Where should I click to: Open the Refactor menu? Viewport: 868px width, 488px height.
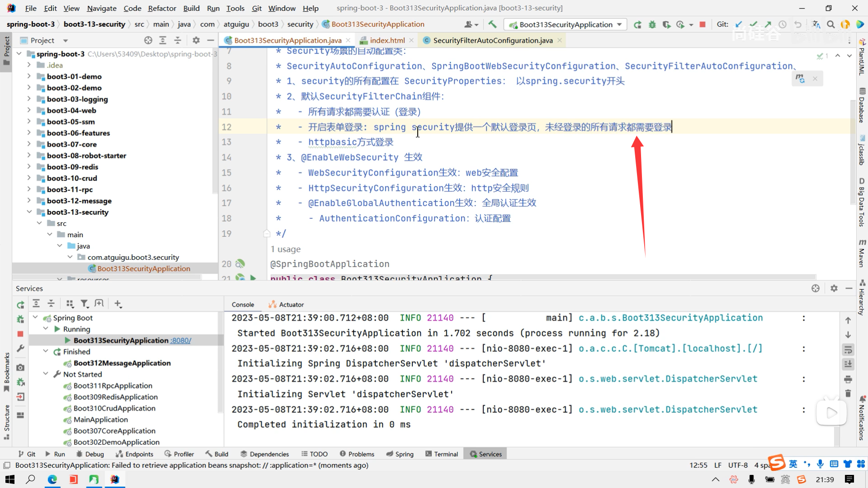point(162,8)
